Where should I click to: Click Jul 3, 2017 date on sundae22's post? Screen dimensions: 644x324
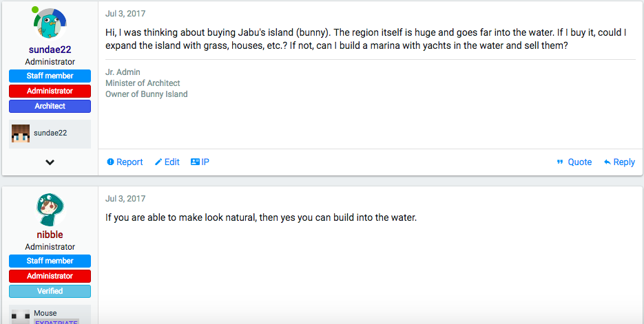[x=125, y=14]
